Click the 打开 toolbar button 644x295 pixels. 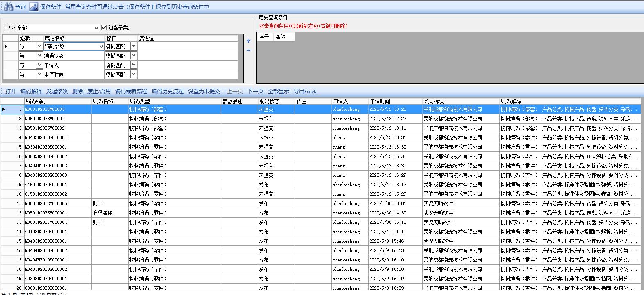point(11,91)
